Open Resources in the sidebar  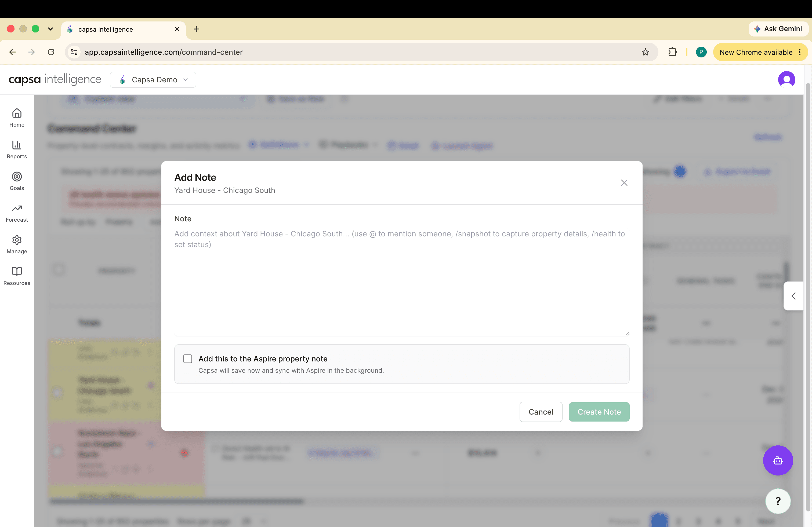tap(17, 276)
